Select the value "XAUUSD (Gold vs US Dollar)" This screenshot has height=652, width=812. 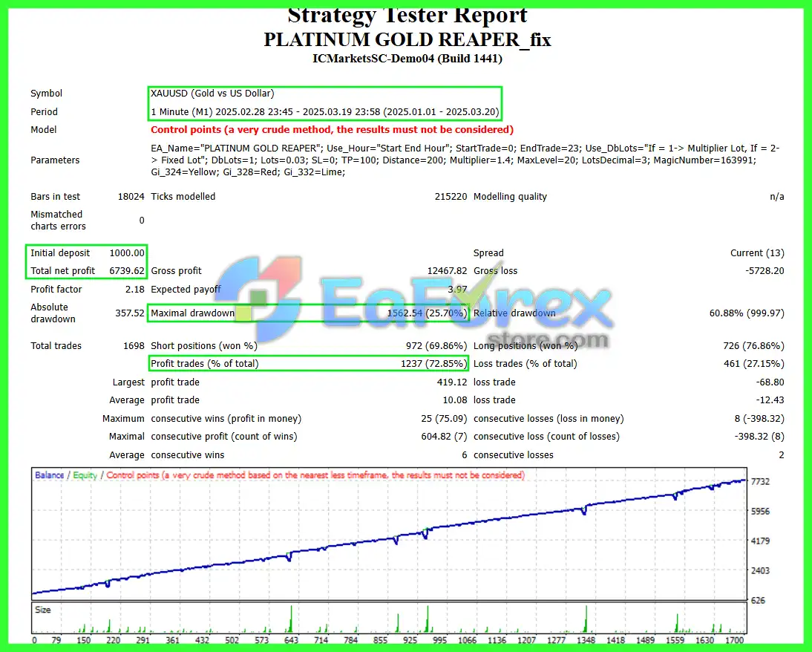212,94
